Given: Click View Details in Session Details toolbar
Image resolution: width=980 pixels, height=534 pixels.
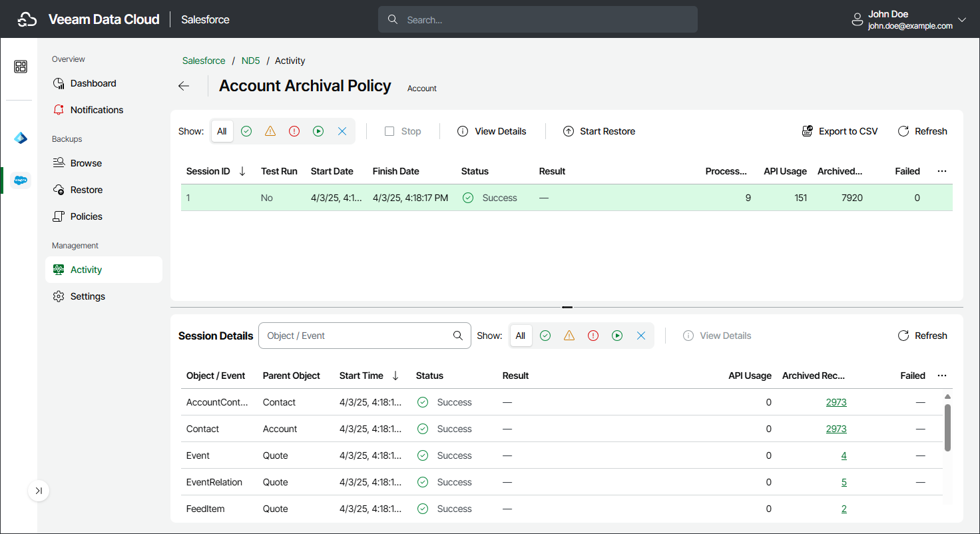Looking at the screenshot, I should click(717, 336).
